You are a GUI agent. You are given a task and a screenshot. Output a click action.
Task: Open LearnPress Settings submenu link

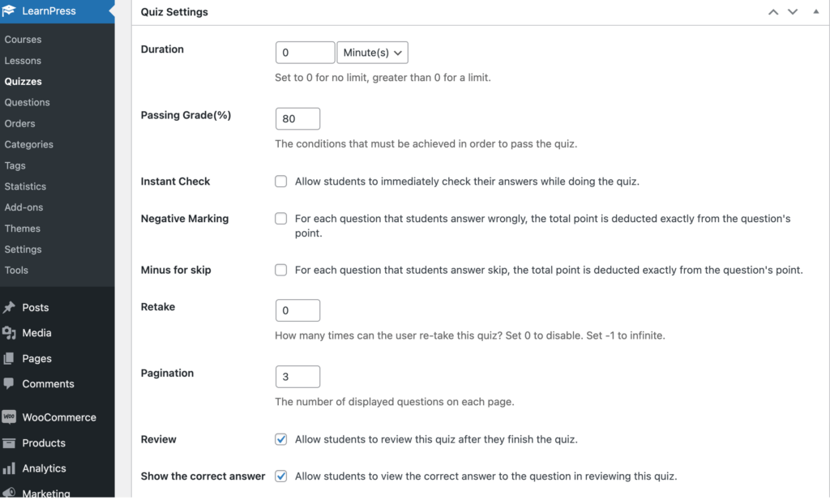pos(23,250)
